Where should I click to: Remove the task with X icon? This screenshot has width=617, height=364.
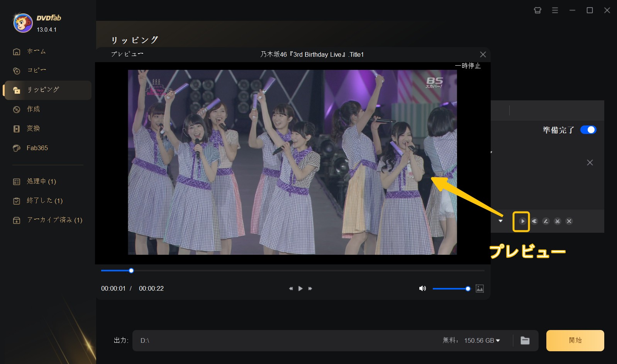590,163
